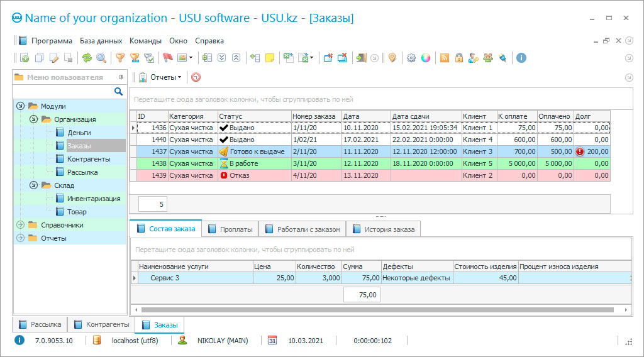Click the horizontal scrollbar in order details
The height and width of the screenshot is (357, 644).
[x=377, y=310]
